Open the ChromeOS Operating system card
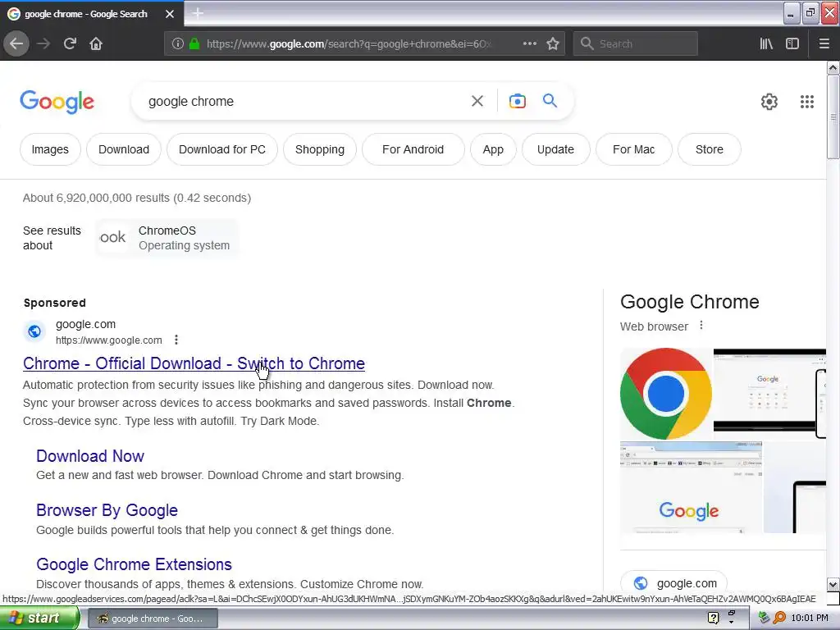The height and width of the screenshot is (630, 840). point(167,238)
